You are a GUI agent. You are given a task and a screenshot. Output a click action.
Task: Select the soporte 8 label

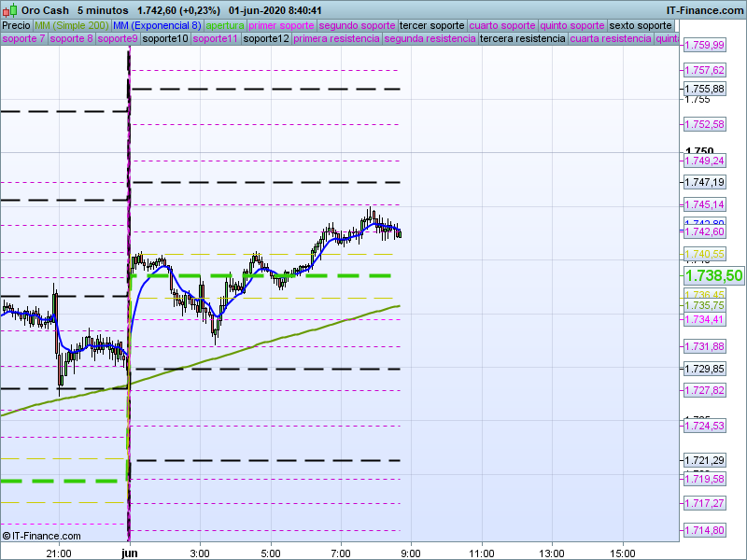click(72, 38)
